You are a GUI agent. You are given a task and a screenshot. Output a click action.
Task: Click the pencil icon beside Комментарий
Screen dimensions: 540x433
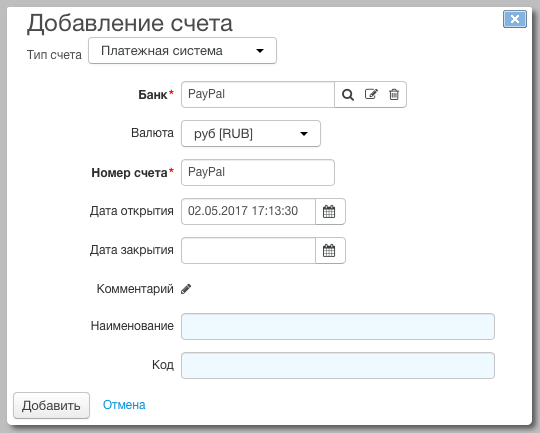pyautogui.click(x=186, y=289)
